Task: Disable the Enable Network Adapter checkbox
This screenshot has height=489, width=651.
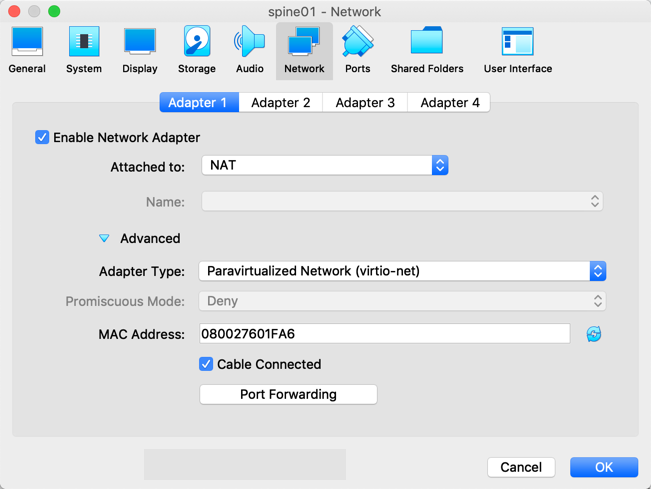Action: point(42,137)
